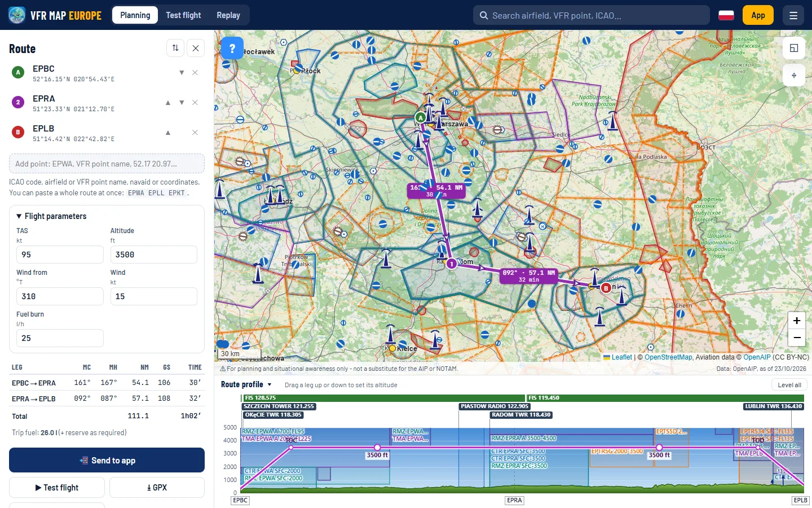Click the yellow App button
The height and width of the screenshot is (508, 812).
758,15
